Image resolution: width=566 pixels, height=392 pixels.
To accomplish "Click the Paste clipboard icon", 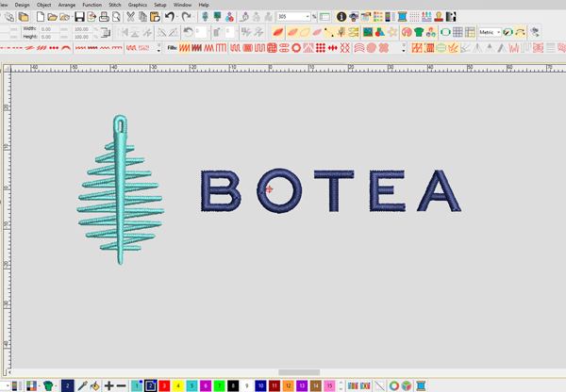I will click(x=156, y=17).
